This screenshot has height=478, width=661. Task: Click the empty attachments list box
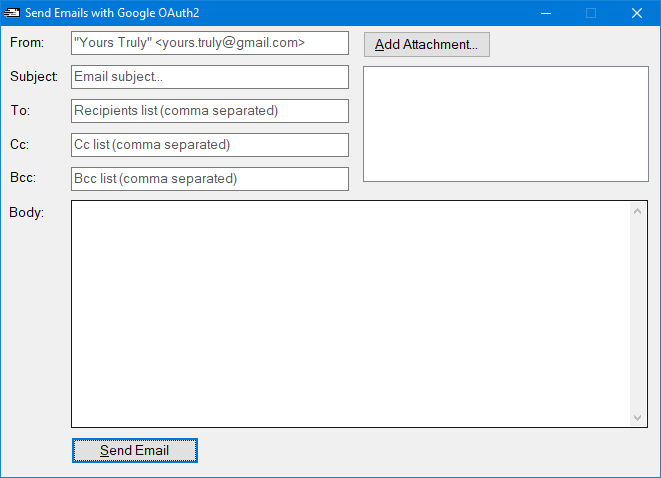pyautogui.click(x=505, y=124)
